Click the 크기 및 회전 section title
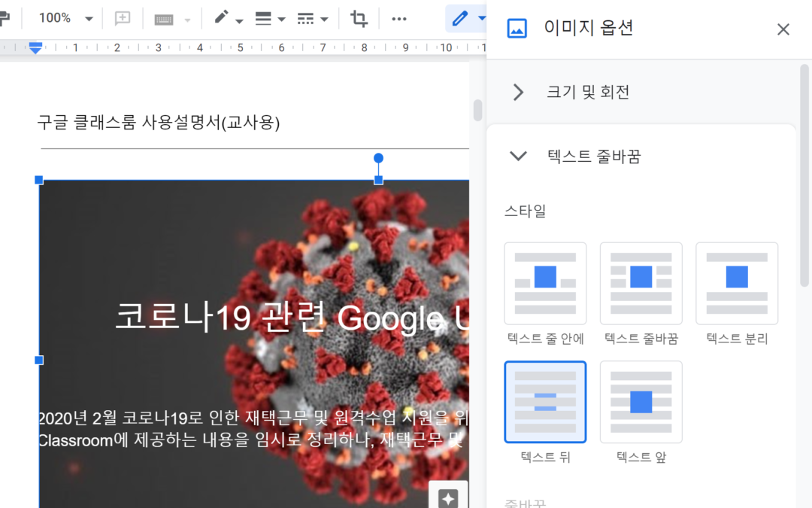Image resolution: width=812 pixels, height=508 pixels. point(588,93)
